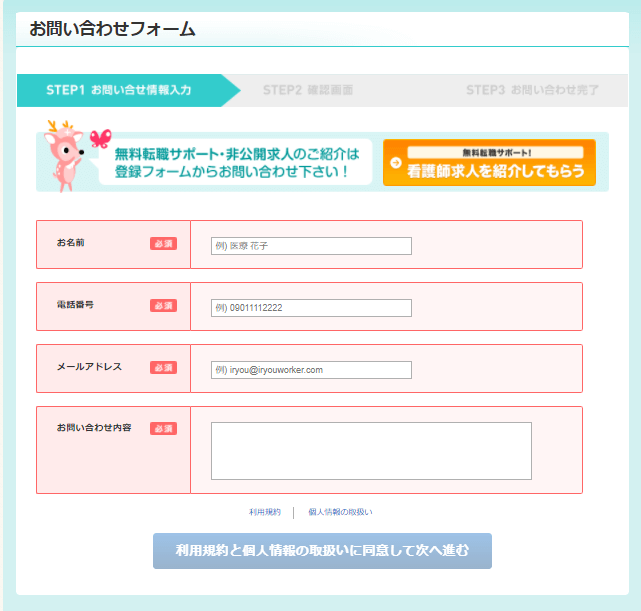
Task: Select the STEP3 お問い合わせ完了 step
Action: (x=532, y=90)
